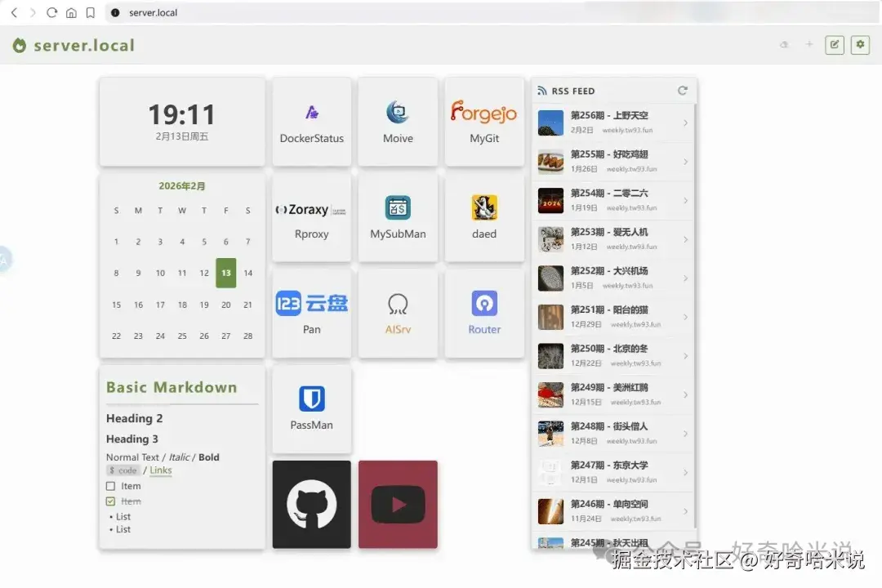Click the 2026年2月 calendar heading

click(x=181, y=185)
